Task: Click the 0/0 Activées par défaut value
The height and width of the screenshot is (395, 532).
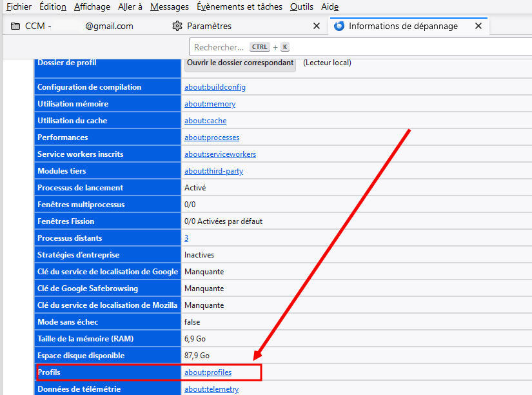Action: [223, 221]
